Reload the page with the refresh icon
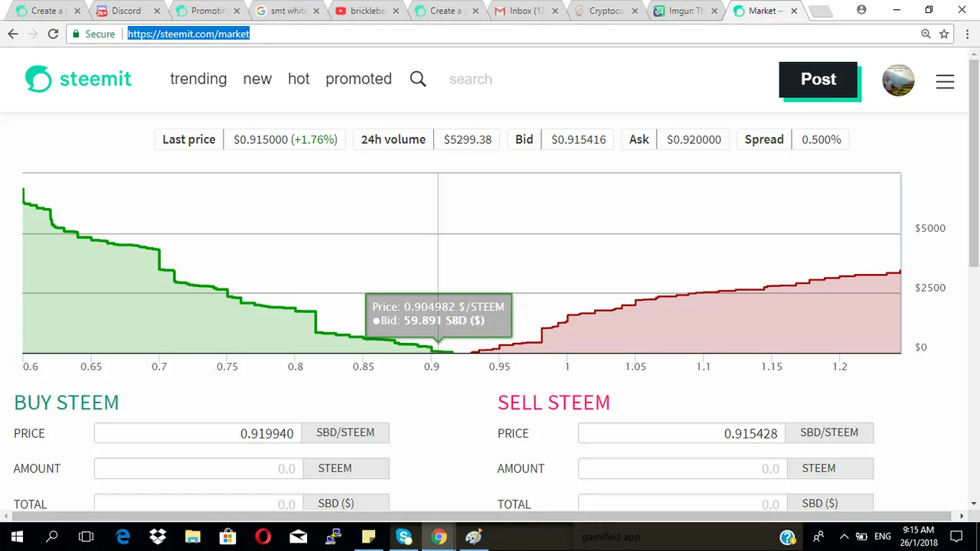 click(53, 34)
